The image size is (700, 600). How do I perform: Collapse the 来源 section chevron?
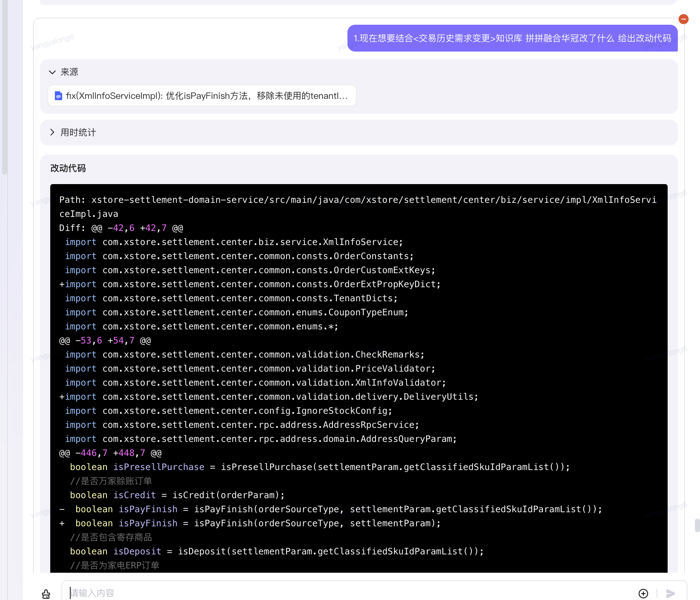pyautogui.click(x=52, y=72)
